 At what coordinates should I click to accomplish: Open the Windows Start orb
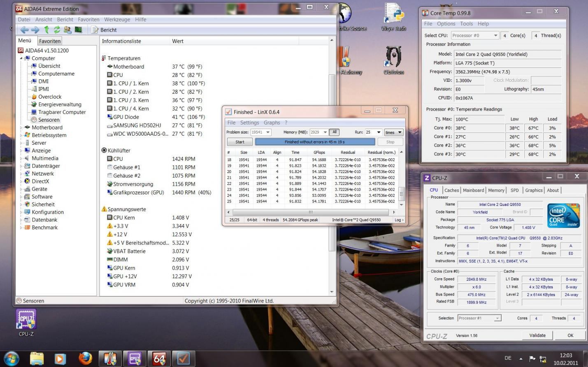click(x=11, y=358)
